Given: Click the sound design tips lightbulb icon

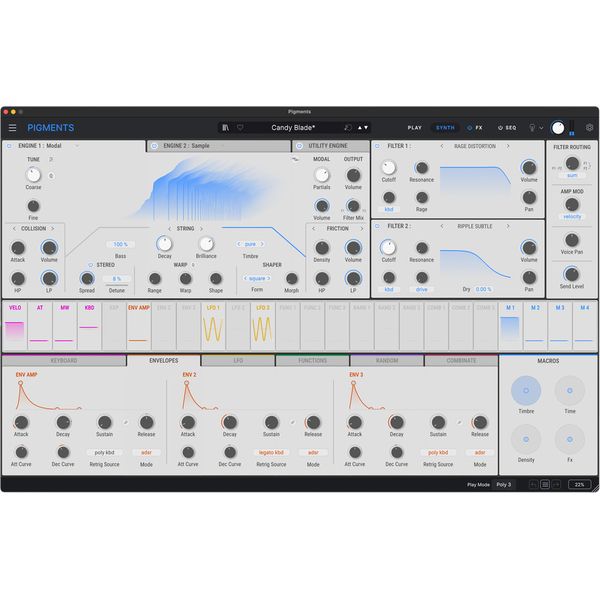Looking at the screenshot, I should click(532, 128).
